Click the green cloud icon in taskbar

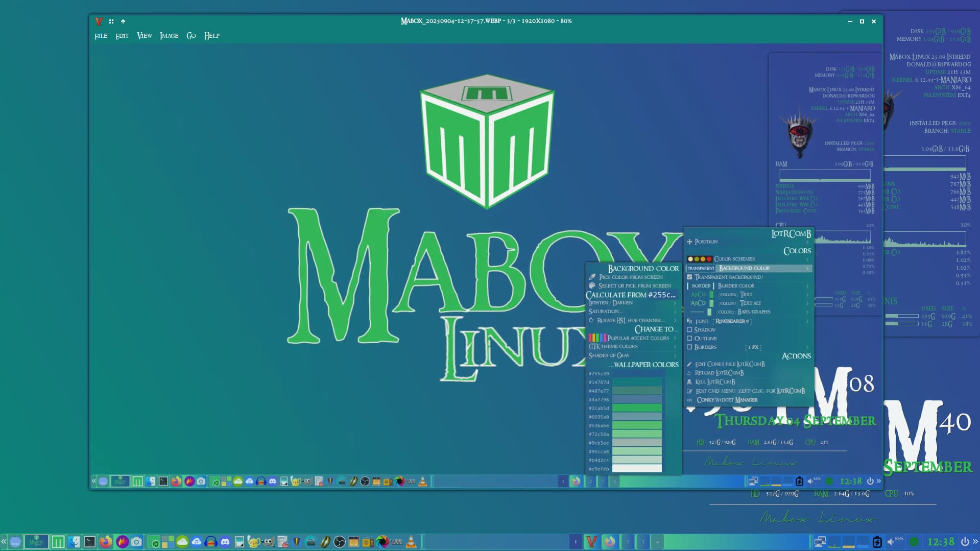tap(182, 542)
